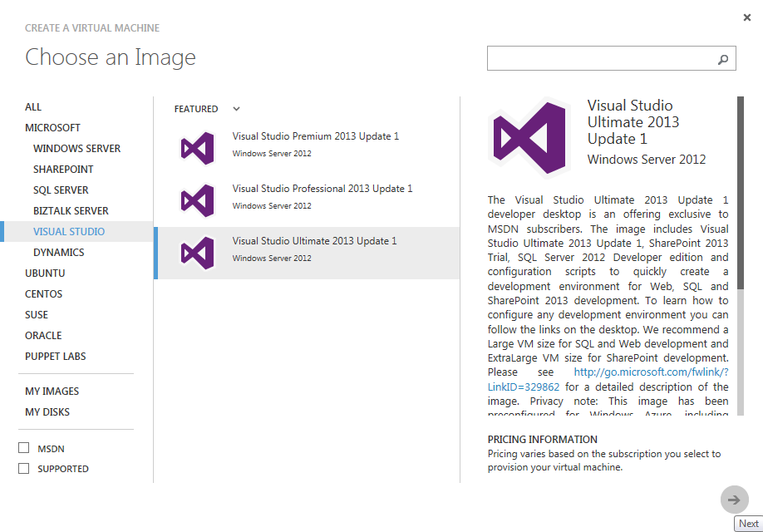Click Windows Server 2012 subtitle in details pane
The height and width of the screenshot is (532, 763).
[x=646, y=160]
